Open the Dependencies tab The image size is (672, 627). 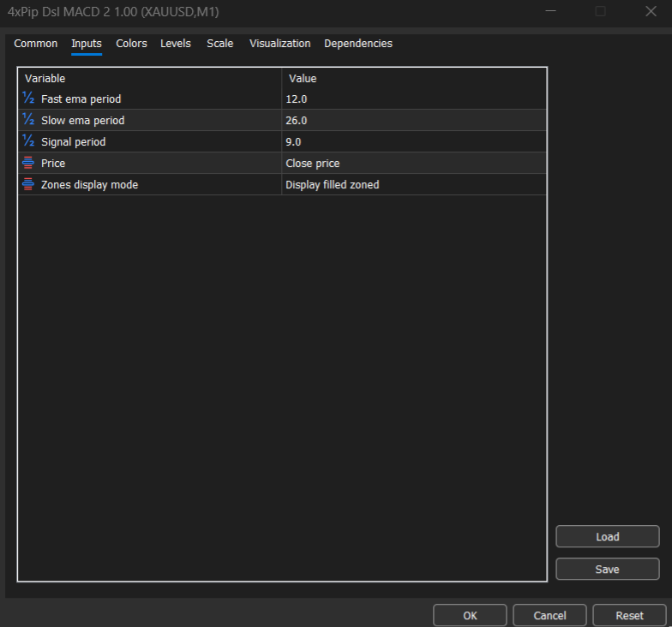(358, 44)
